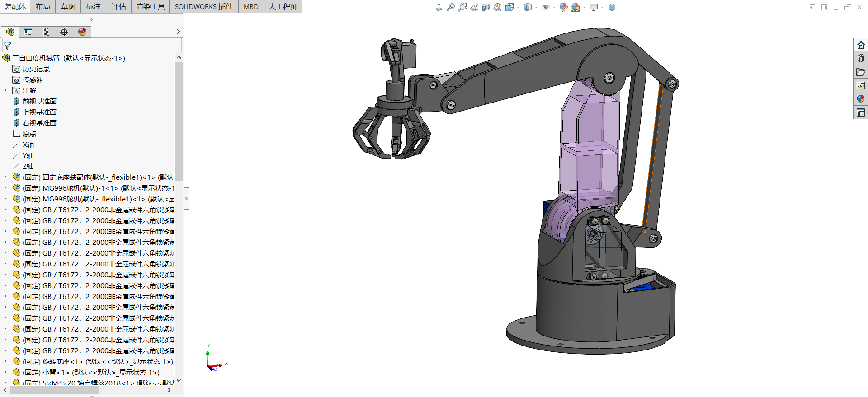Click the Zoom to Fit magnifier icon
868x397 pixels.
[x=450, y=7]
